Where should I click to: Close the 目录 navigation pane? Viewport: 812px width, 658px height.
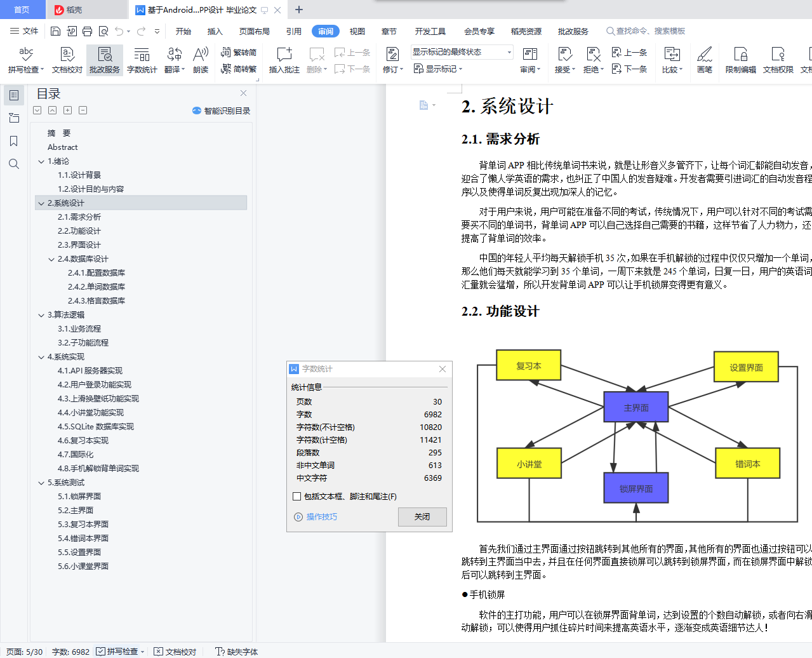pos(243,93)
